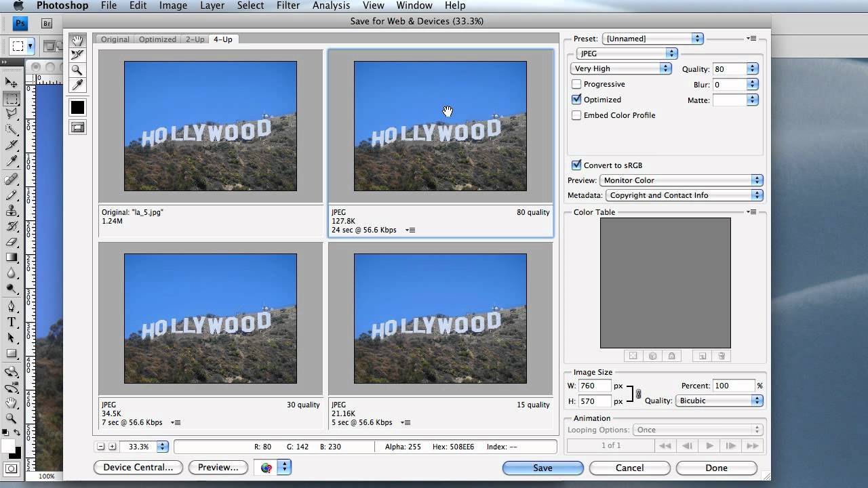Open the Filter menu
Screen dimensions: 868x488
point(288,5)
